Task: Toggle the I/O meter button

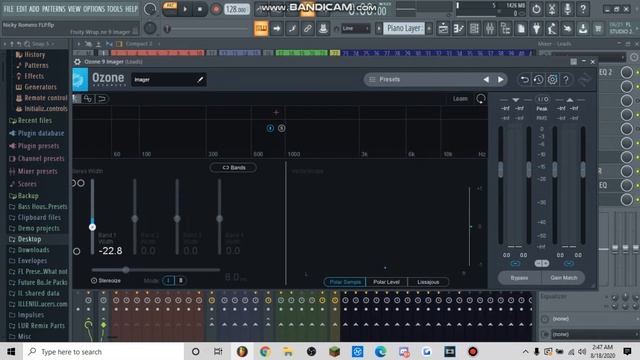Action: click(542, 99)
